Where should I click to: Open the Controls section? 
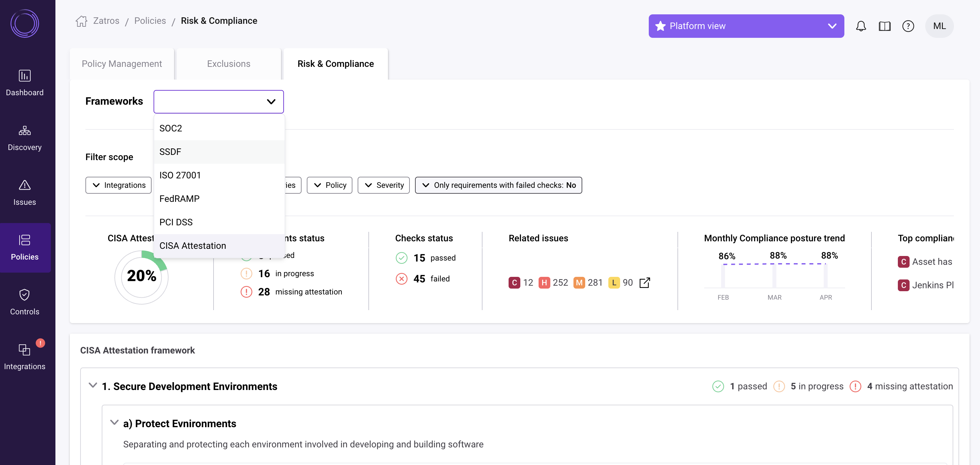click(24, 302)
